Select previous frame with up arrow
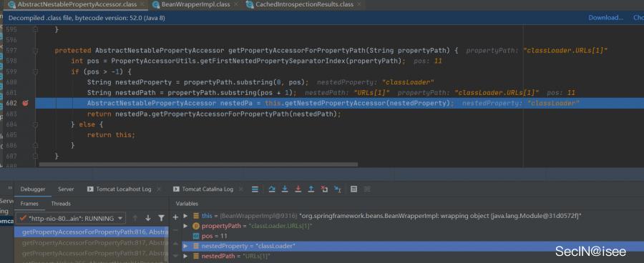 [x=135, y=218]
